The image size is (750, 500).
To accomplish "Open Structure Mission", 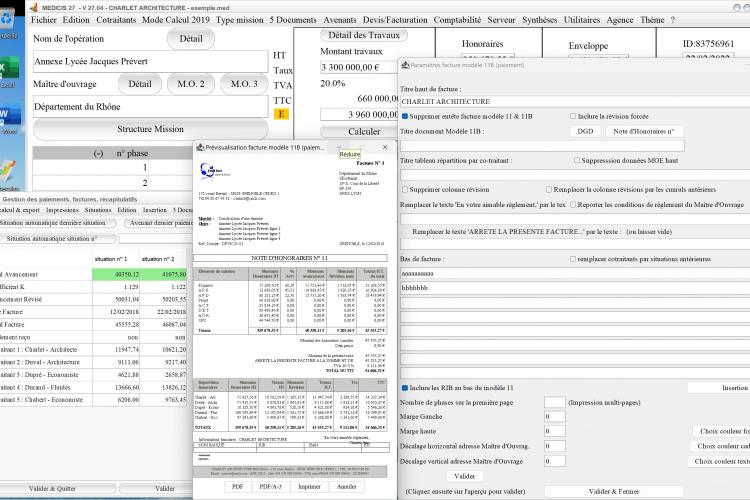I will [151, 129].
